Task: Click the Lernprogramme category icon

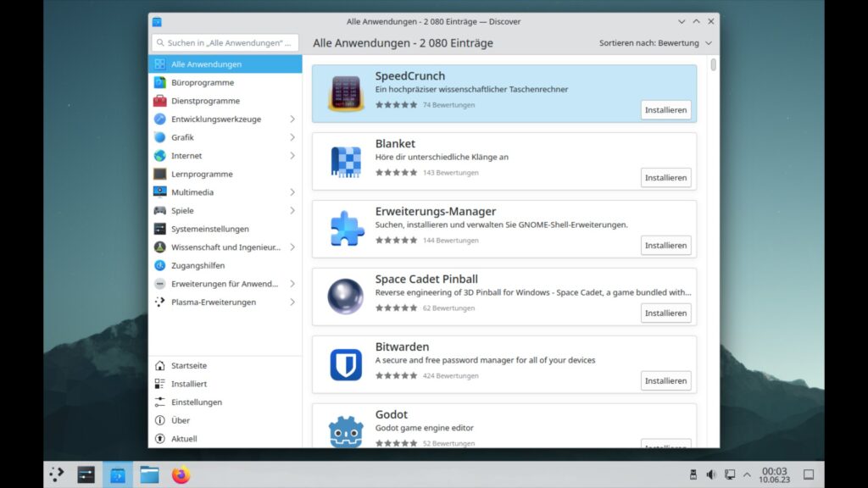Action: click(160, 174)
